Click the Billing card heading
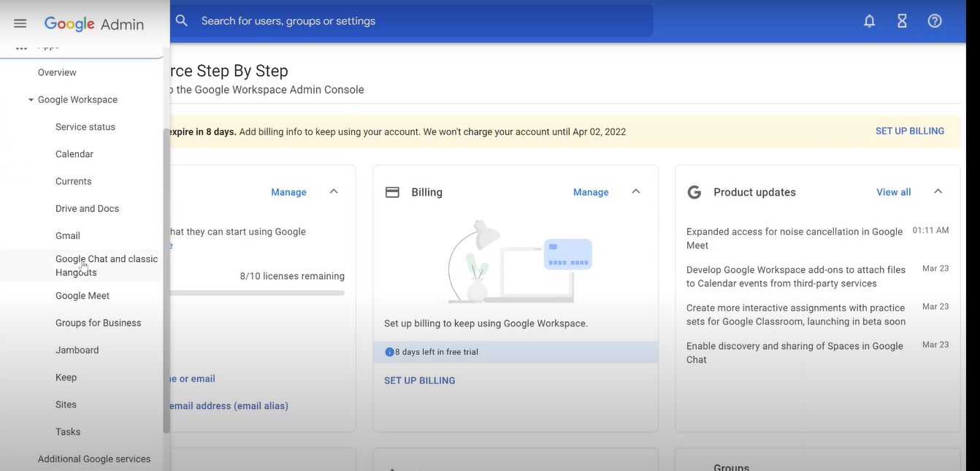This screenshot has width=980, height=471. pos(426,192)
